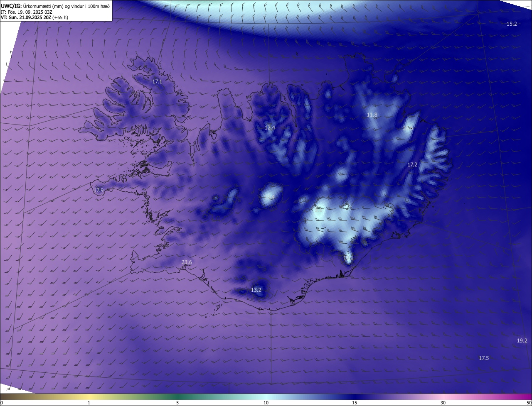The width and height of the screenshot is (532, 406).
Task: Click the 10 tick on the colour scale
Action: point(266,403)
